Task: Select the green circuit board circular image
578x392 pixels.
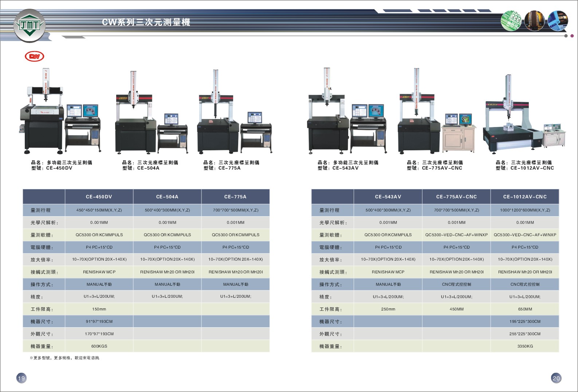Action: (511, 21)
